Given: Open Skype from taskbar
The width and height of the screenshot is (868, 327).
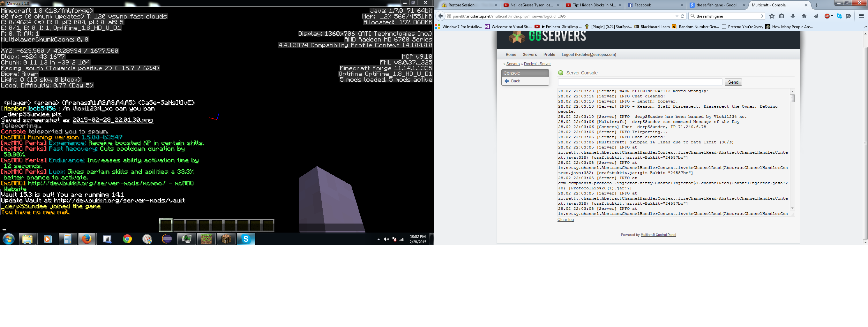Looking at the screenshot, I should [246, 240].
